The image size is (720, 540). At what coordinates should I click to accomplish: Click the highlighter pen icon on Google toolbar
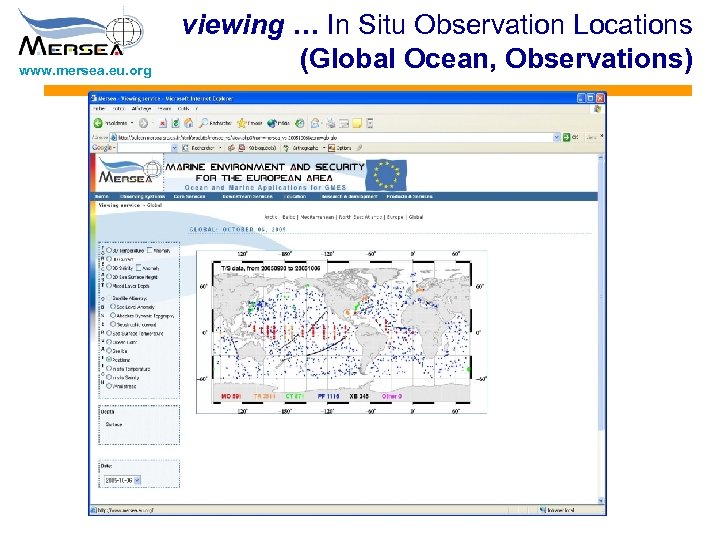tap(360, 148)
